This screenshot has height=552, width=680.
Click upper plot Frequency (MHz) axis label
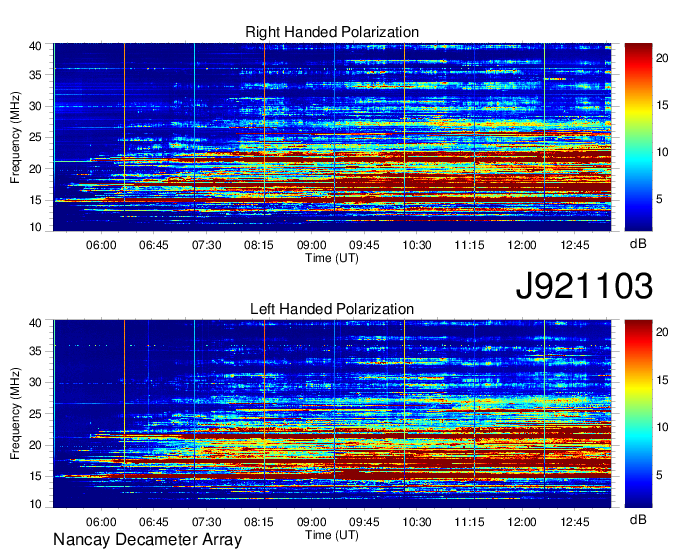pos(15,137)
